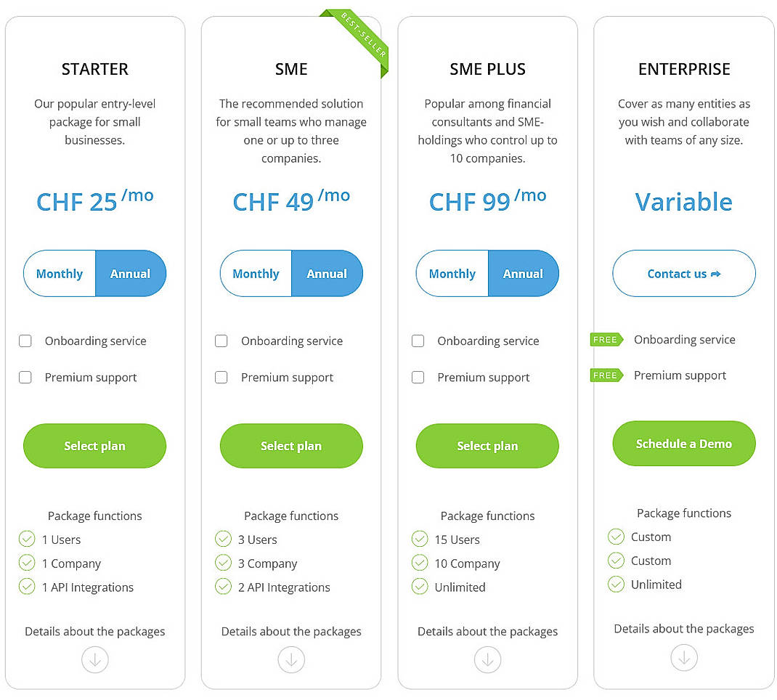Check Premium support in the SME plan
777x700 pixels.
point(221,378)
